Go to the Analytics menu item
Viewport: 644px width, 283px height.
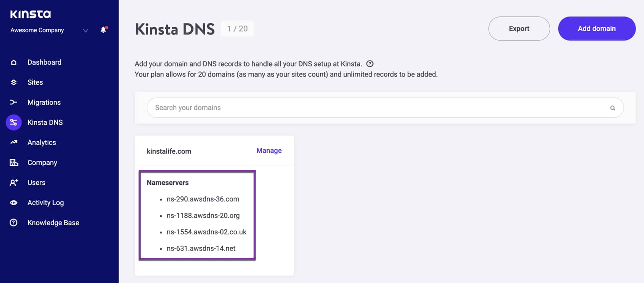[x=42, y=143]
